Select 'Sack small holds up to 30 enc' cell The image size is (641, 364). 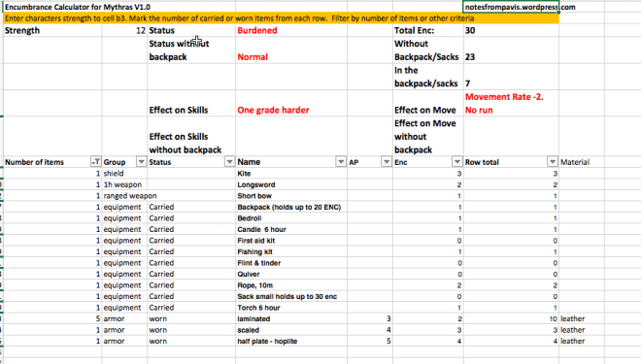291,297
